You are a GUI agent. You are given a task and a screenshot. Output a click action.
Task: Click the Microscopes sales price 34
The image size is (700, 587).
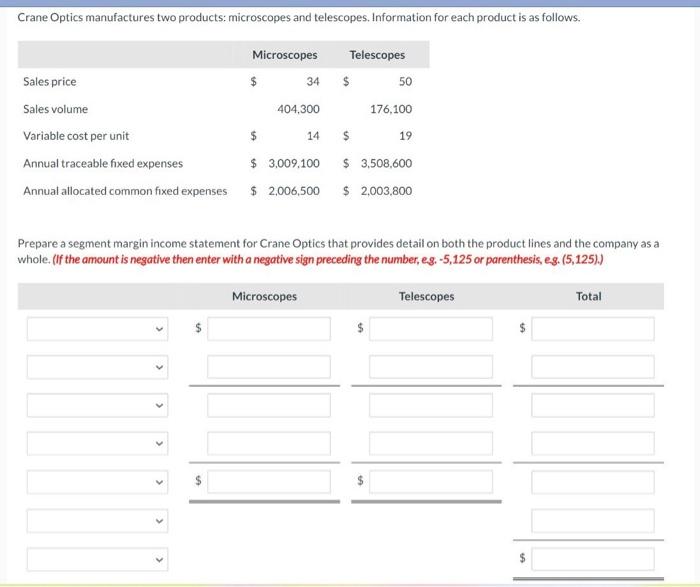tap(313, 82)
